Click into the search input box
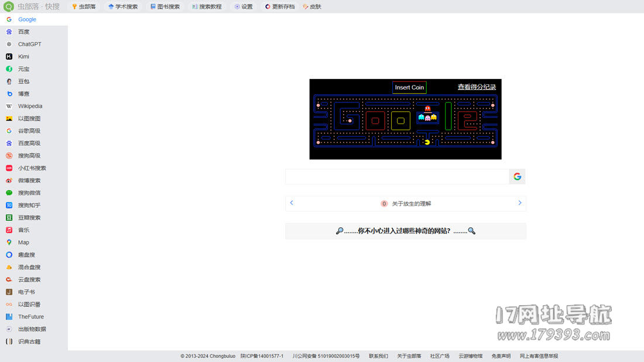The image size is (644, 362). pos(396,176)
